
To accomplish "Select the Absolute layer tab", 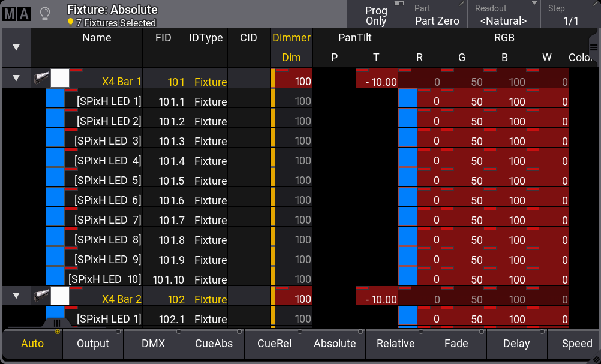I will [335, 344].
